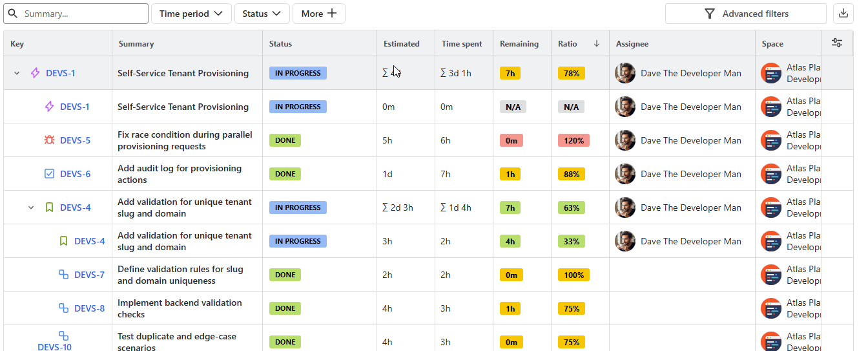Focus the Summary search field
Image resolution: width=868 pixels, height=351 pixels.
[84, 14]
